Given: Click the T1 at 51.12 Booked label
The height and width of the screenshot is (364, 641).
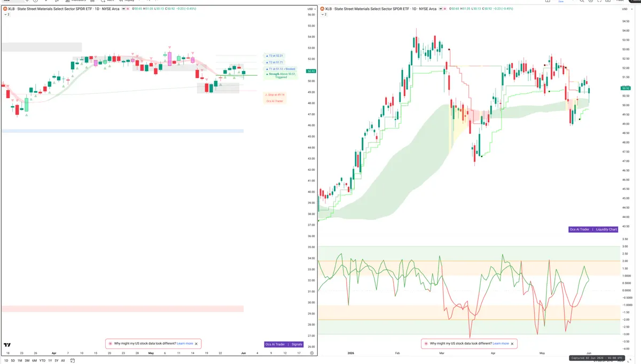Looking at the screenshot, I should 280,69.
